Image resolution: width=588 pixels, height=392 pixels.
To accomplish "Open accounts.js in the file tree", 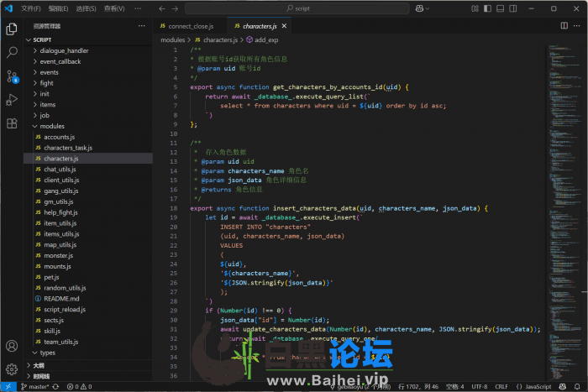I will [88, 137].
